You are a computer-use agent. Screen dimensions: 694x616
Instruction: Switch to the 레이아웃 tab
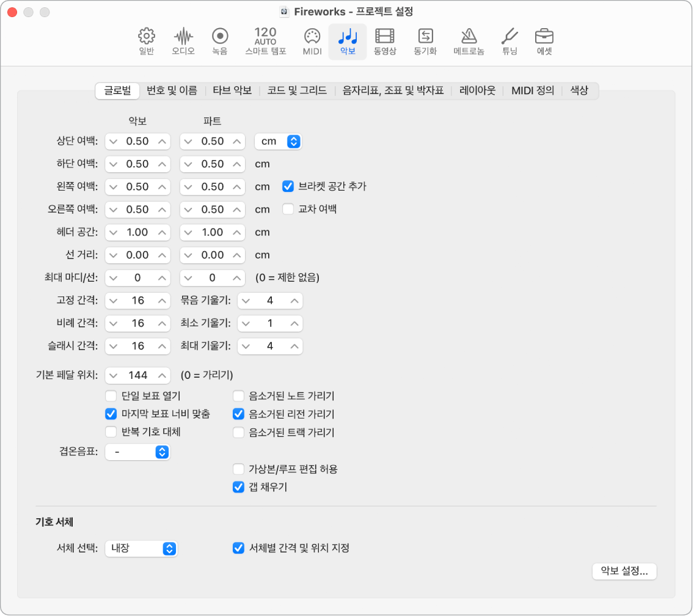477,91
